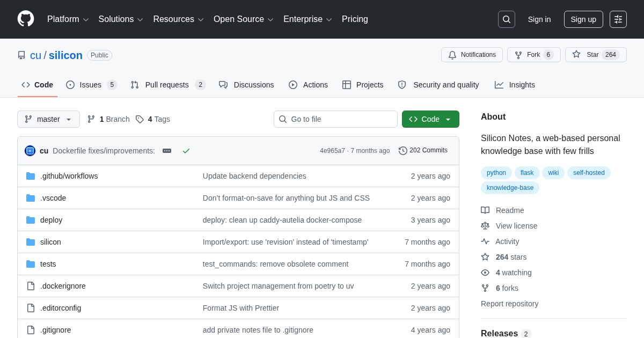Expand the Resources menu
The image size is (644, 338).
pos(179,19)
